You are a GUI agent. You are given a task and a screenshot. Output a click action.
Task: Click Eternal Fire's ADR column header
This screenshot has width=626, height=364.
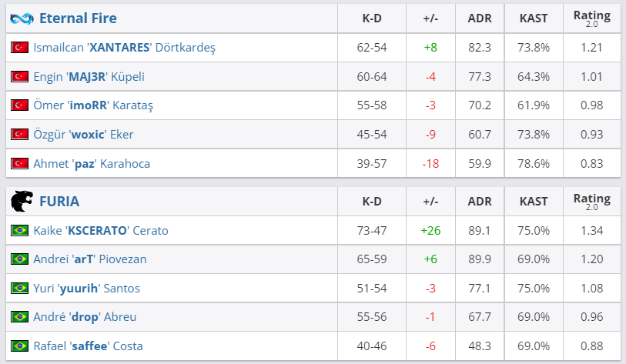coord(479,18)
